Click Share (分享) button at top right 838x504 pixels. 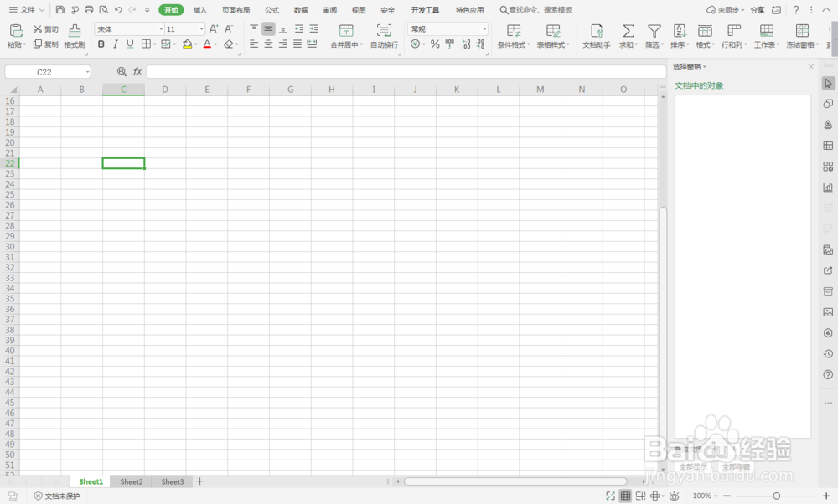(757, 10)
